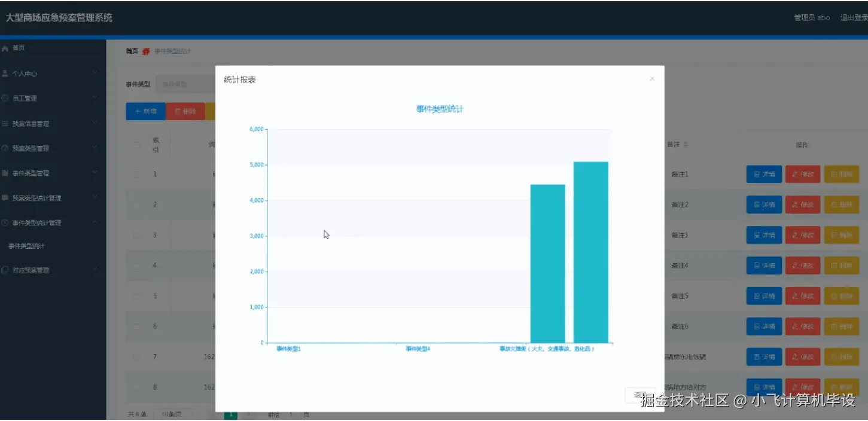Click 管理员 abo in the header
868x421 pixels.
point(812,18)
